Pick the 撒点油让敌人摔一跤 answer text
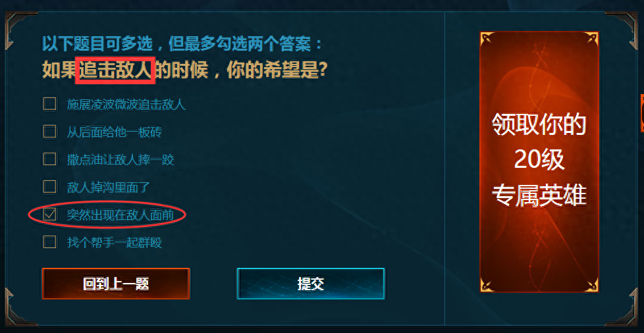644x333 pixels. point(121,159)
